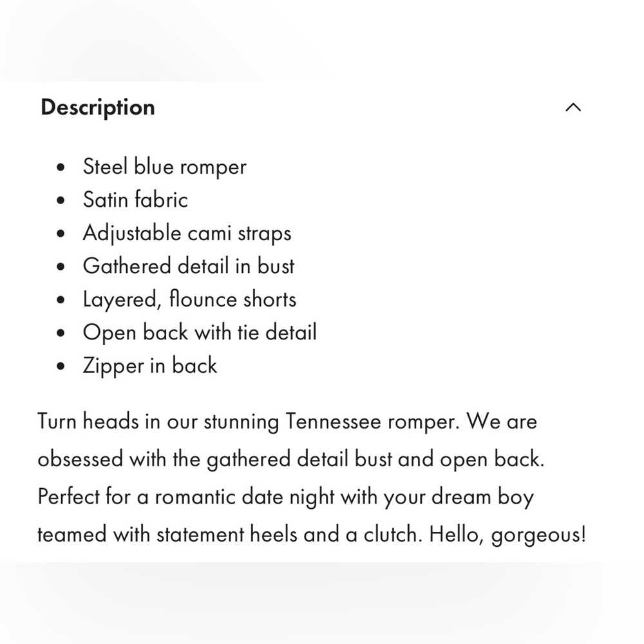Click the line starting 'Perfect for a romantic'
Viewport: 644px width, 644px height.
[286, 497]
